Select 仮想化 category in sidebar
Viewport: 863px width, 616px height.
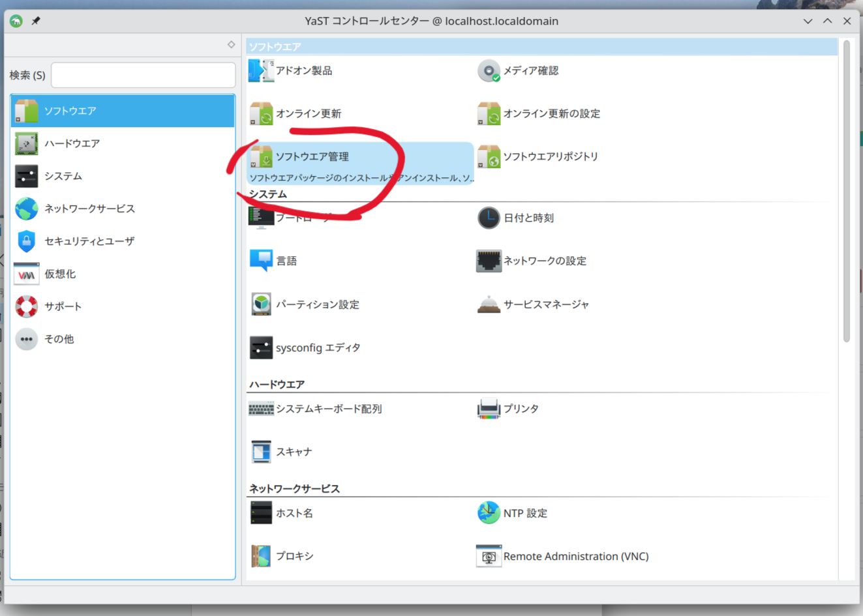123,274
